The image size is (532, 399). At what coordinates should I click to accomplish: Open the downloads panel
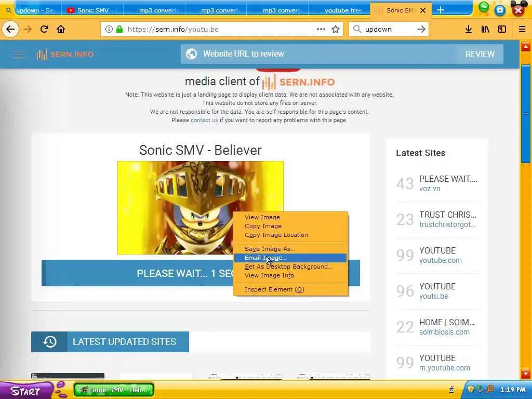click(469, 29)
